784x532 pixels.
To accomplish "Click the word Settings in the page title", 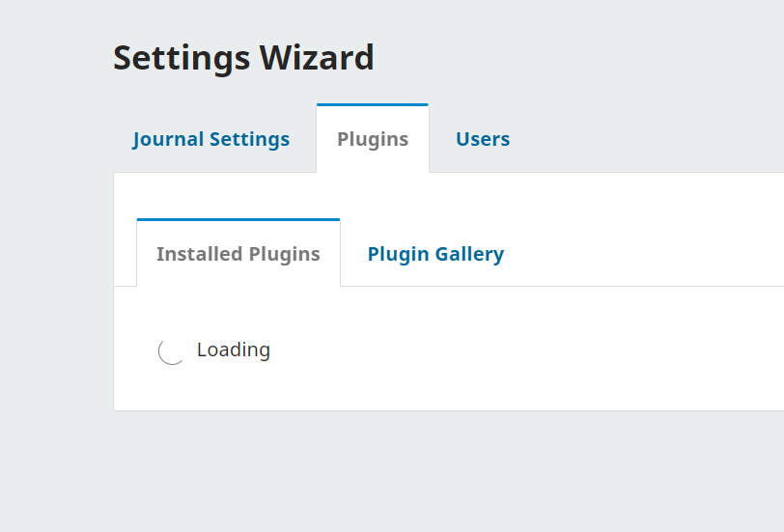I will pos(182,58).
